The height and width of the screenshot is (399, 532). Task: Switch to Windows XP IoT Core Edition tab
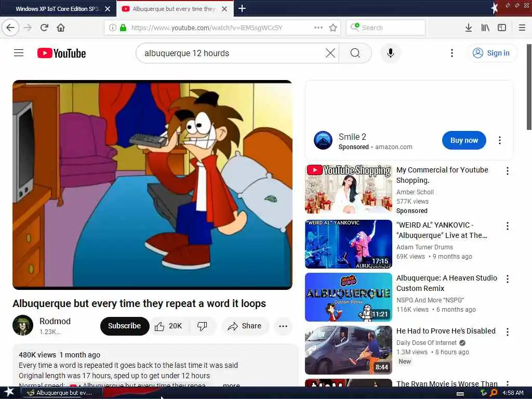(x=58, y=9)
